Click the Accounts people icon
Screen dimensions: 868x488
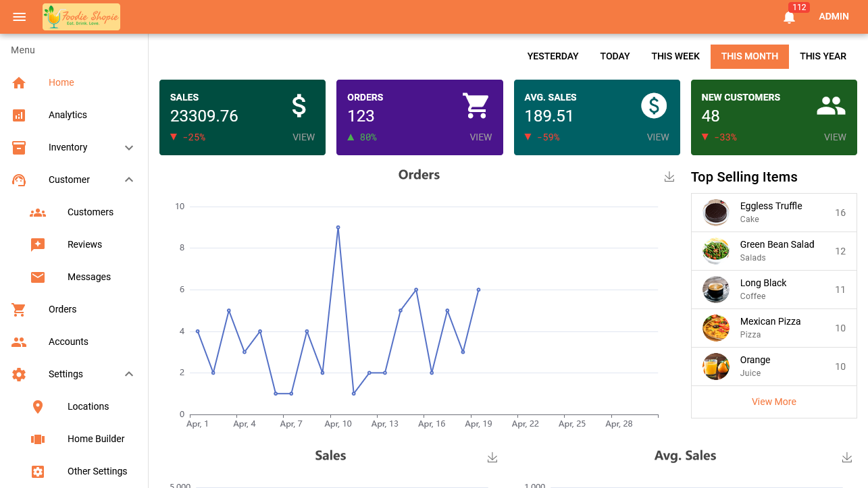19,342
